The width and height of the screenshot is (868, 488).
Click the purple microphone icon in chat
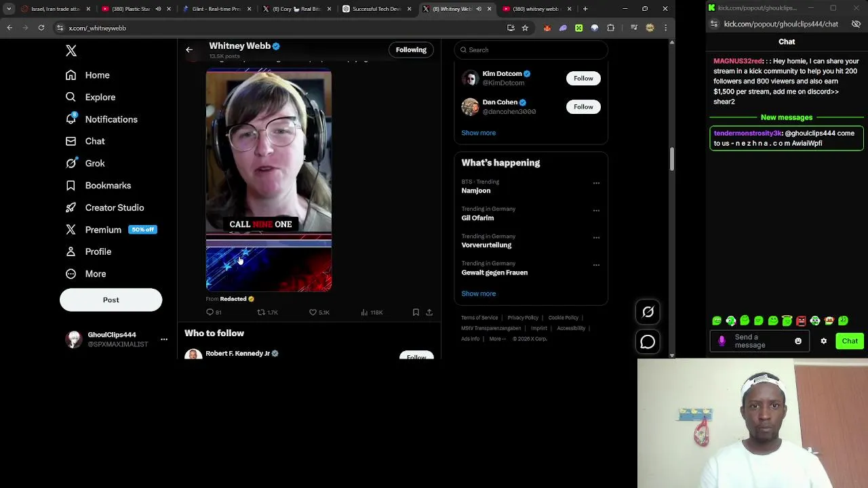point(722,341)
